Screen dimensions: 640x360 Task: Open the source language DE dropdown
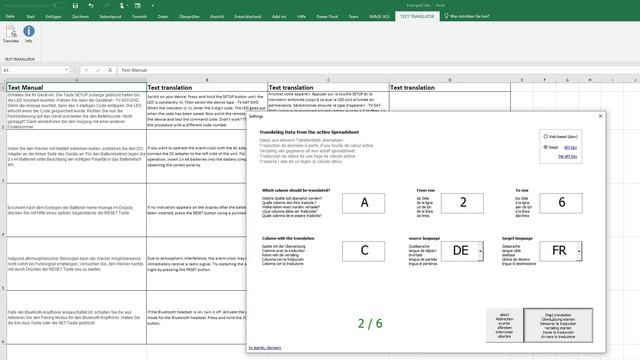[480, 251]
